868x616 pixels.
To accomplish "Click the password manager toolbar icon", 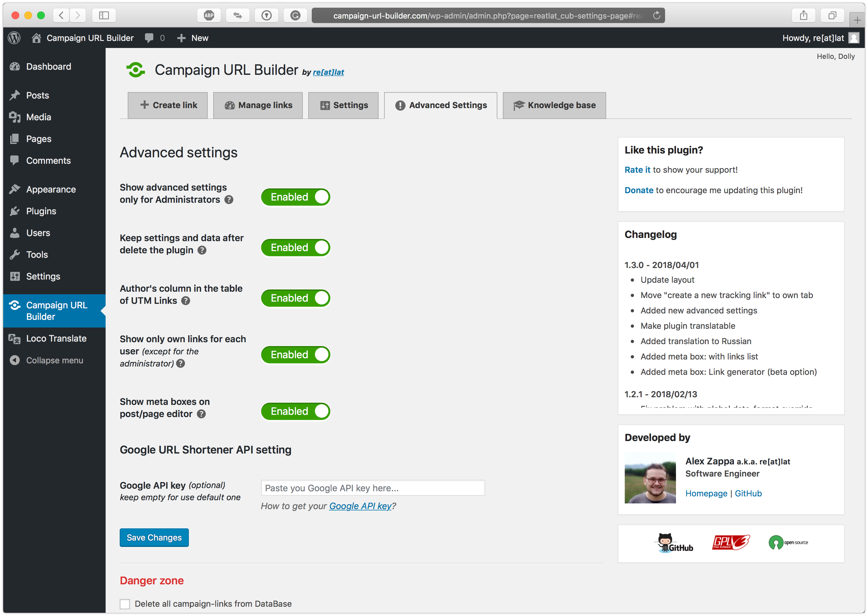I will [x=266, y=16].
